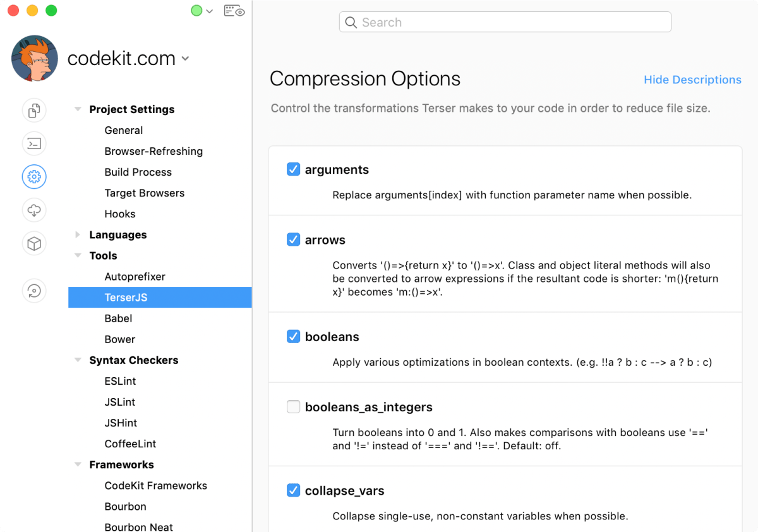Click the project avatar thumbnail

point(35,58)
